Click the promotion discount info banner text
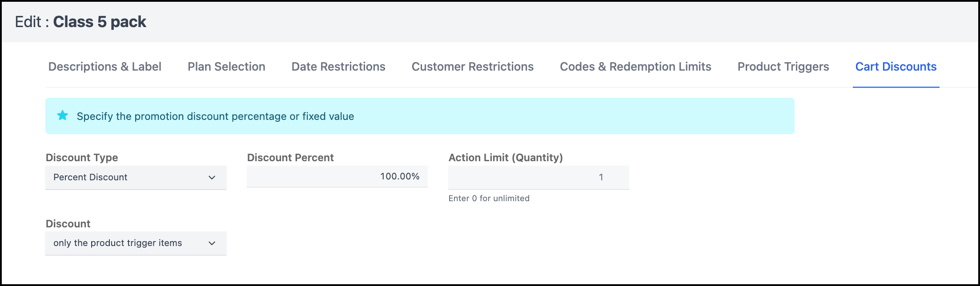This screenshot has height=286, width=980. pos(215,116)
